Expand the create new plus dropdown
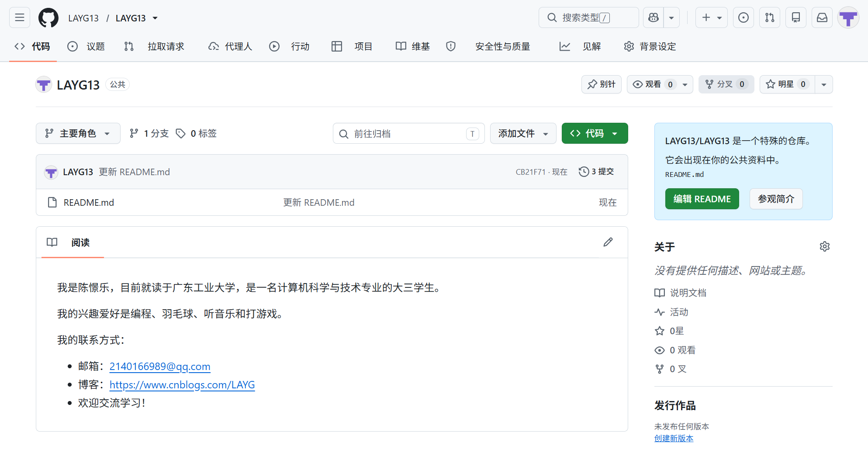The image size is (868, 453). [712, 18]
